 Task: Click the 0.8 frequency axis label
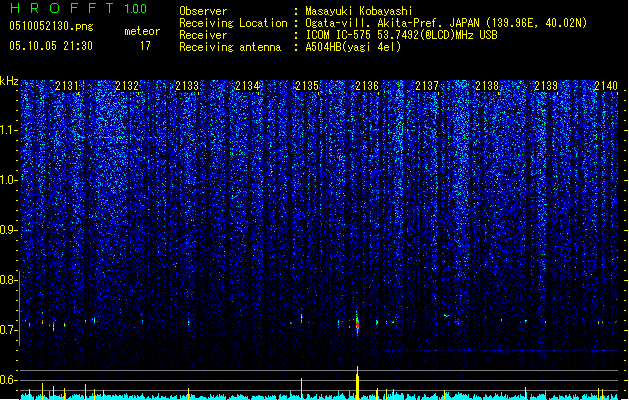[8, 280]
